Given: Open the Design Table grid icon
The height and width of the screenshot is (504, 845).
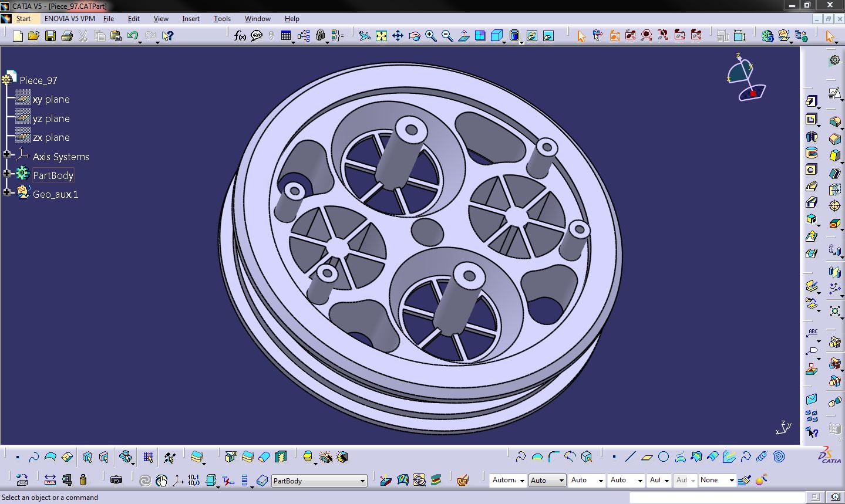Looking at the screenshot, I should pos(286,36).
